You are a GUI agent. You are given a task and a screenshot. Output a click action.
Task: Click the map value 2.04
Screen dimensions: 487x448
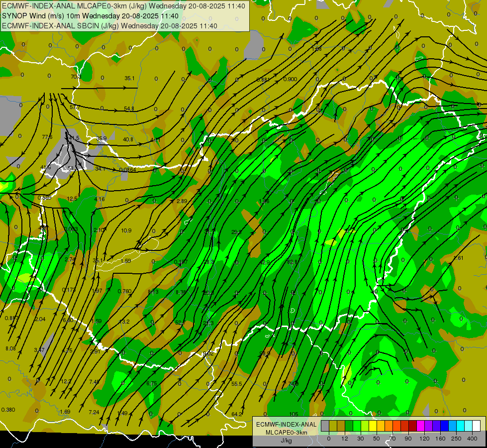[40, 319]
